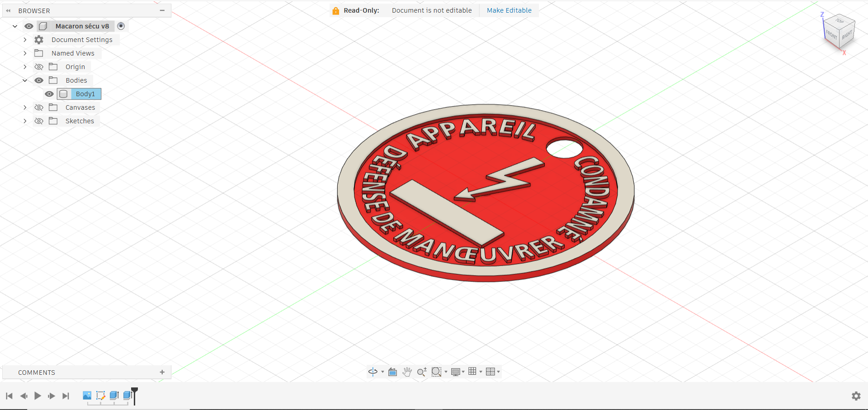Click the Zoom magnifier tool

421,372
